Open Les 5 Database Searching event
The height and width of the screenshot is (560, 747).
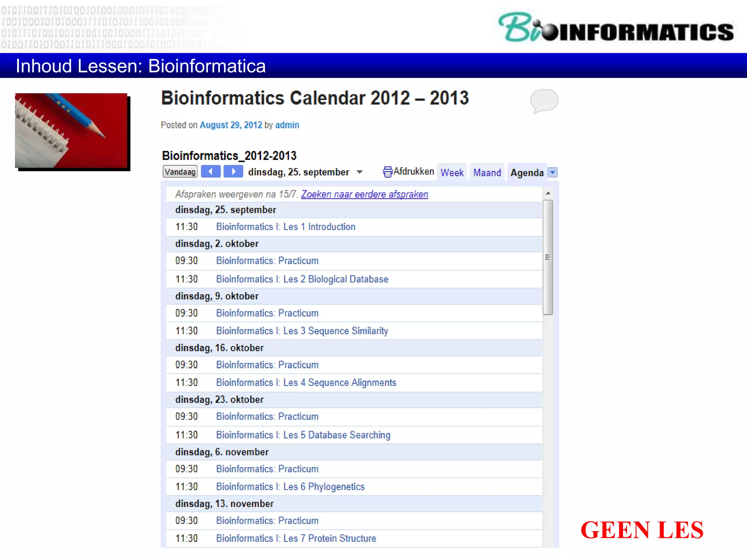point(303,435)
